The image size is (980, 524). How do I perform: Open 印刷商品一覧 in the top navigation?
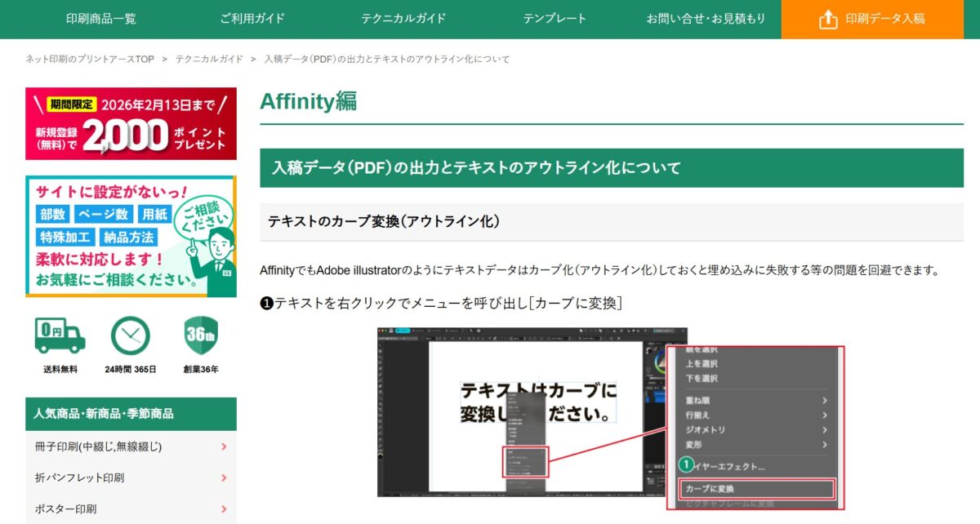click(x=100, y=19)
